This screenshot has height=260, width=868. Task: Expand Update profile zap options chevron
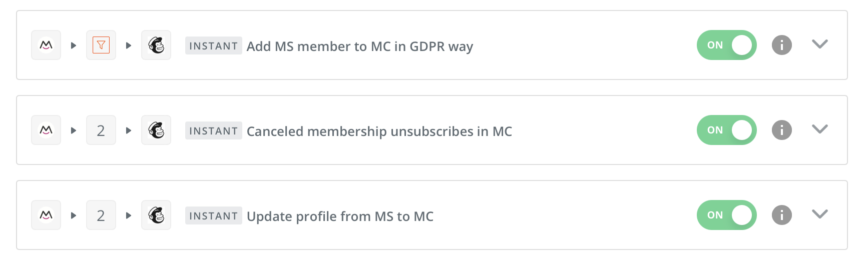click(819, 214)
